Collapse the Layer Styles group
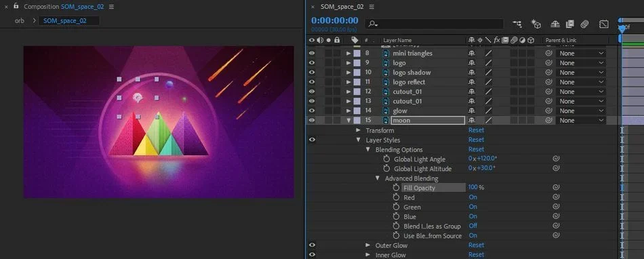Screen dimensions: 644x259 click(359, 140)
